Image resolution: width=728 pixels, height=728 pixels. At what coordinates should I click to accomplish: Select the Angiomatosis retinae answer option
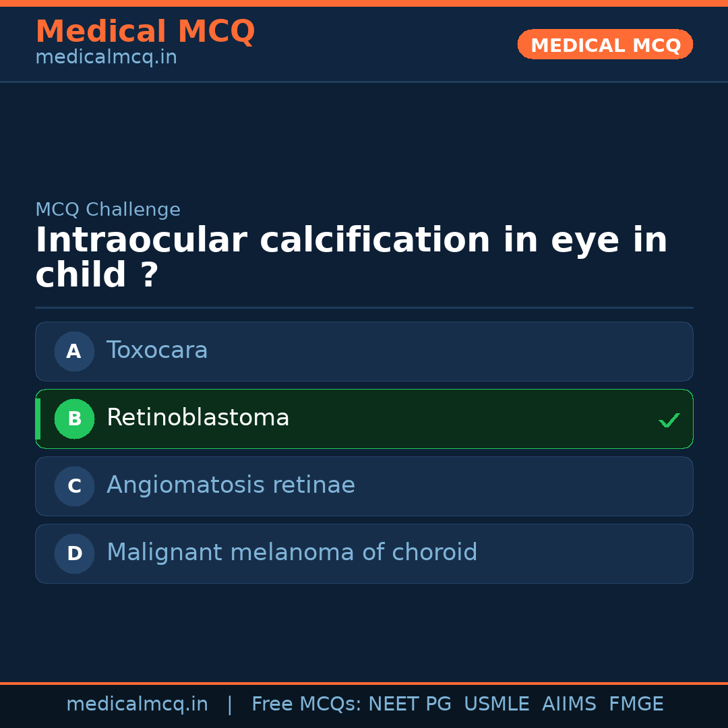(x=364, y=486)
